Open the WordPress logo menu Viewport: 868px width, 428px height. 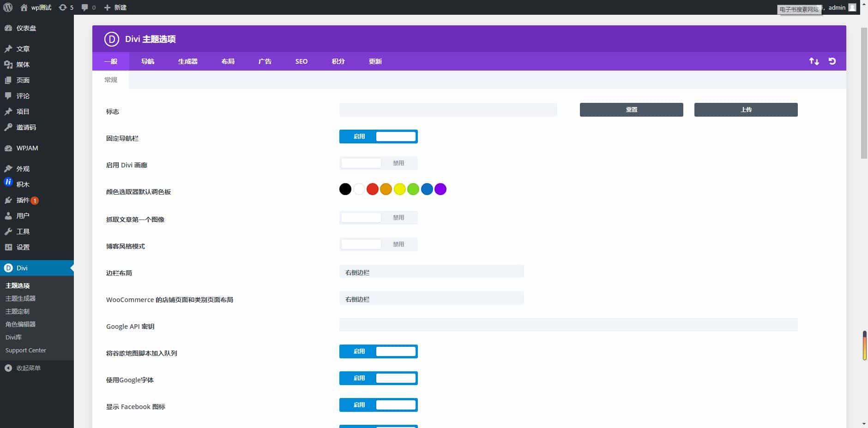8,7
